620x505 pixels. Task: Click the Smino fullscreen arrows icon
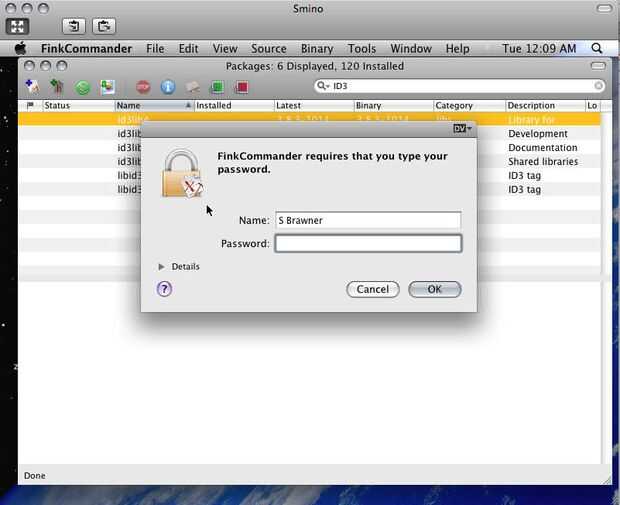coord(17,26)
